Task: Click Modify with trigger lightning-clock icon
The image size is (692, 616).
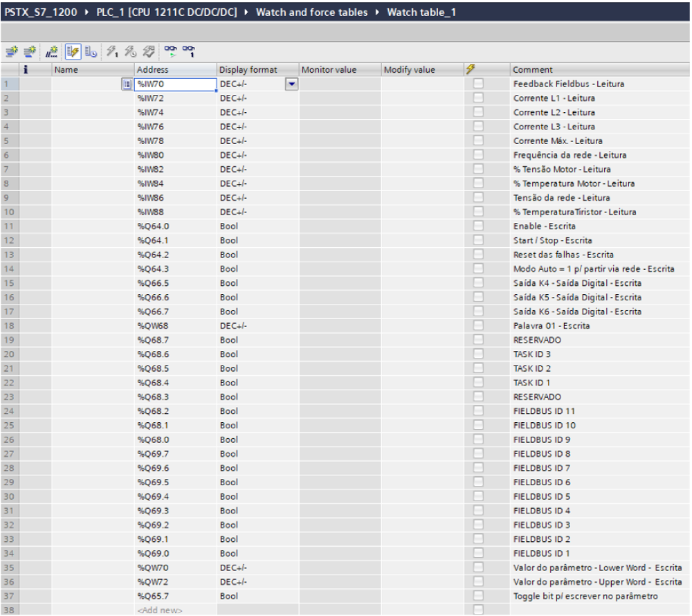Action: 130,52
